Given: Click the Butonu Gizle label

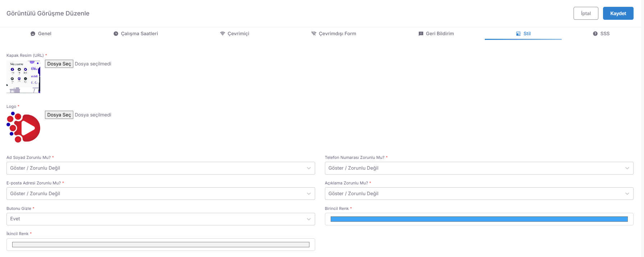Looking at the screenshot, I should coord(19,208).
